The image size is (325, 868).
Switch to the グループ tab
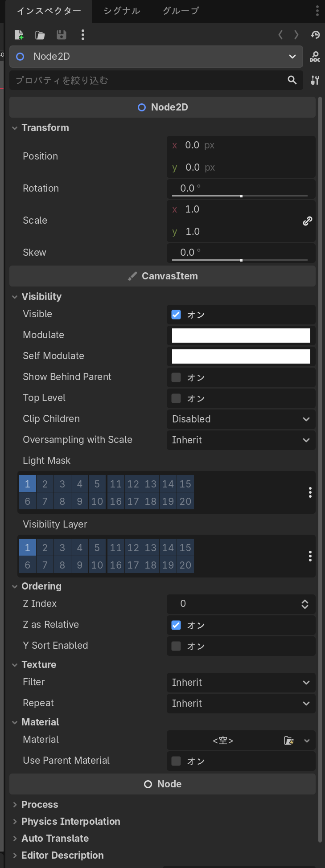coord(181,11)
